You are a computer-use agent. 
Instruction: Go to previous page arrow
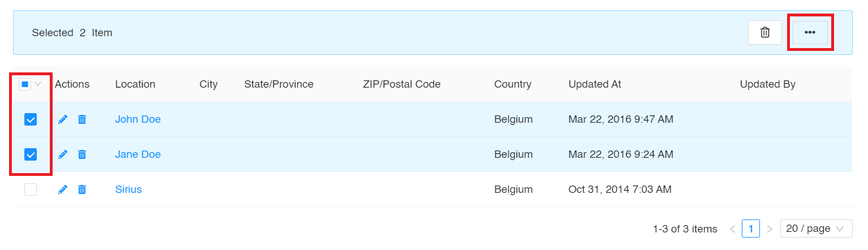pyautogui.click(x=732, y=229)
